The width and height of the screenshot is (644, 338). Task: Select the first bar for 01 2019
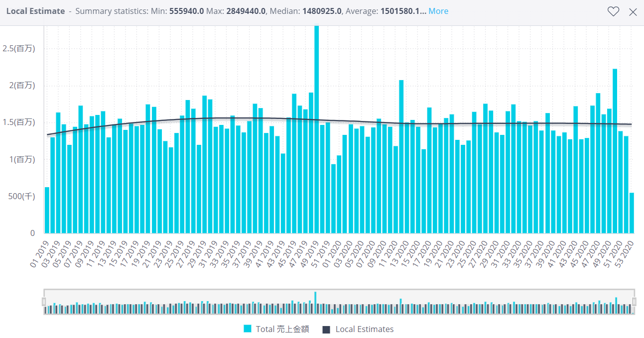tap(47, 210)
